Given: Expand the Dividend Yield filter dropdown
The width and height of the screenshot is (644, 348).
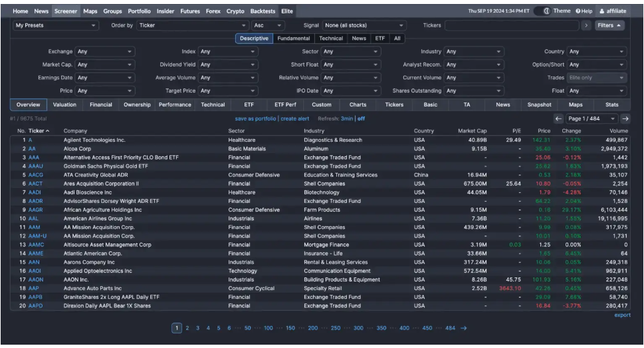Looking at the screenshot, I should pos(227,65).
